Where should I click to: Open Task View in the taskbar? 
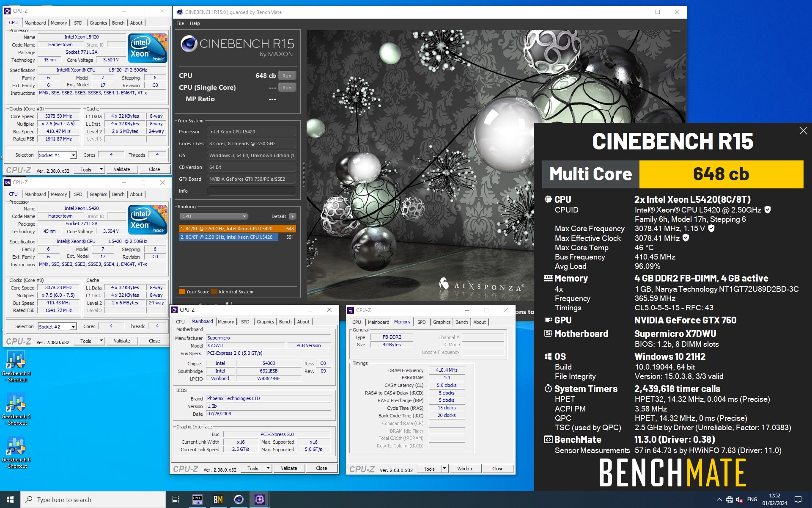tap(176, 500)
